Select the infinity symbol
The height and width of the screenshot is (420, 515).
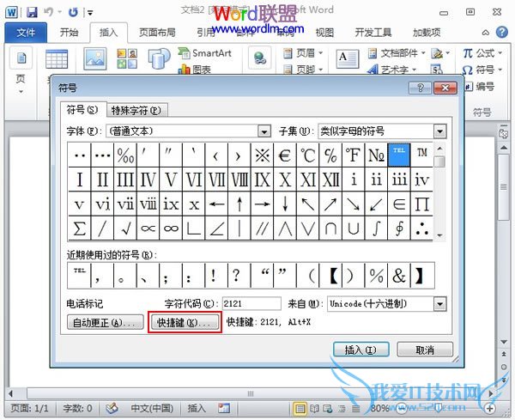coord(171,228)
